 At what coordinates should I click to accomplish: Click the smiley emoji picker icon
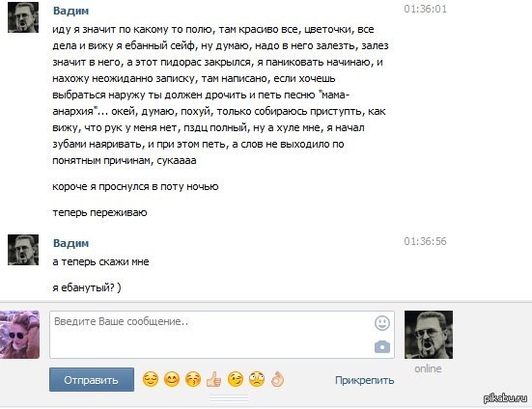382,323
